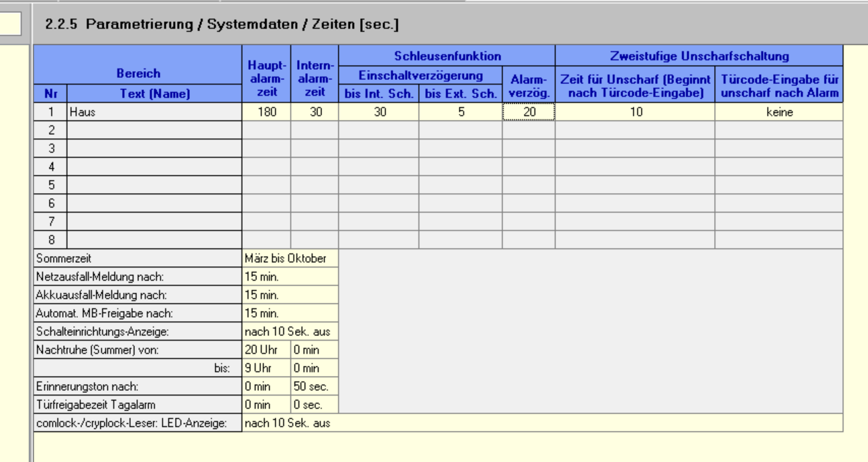Click the Internalarmzeit cell for Haus
The width and height of the screenshot is (868, 462).
tap(315, 113)
